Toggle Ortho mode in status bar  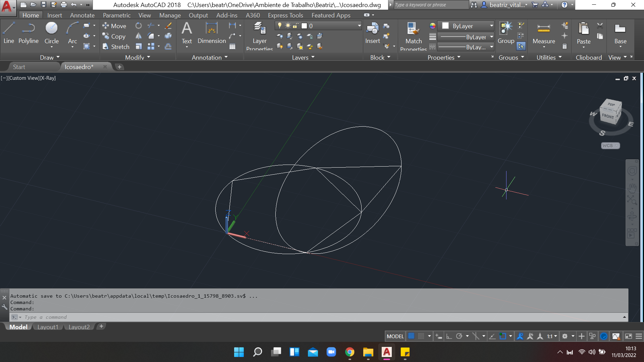click(x=449, y=336)
